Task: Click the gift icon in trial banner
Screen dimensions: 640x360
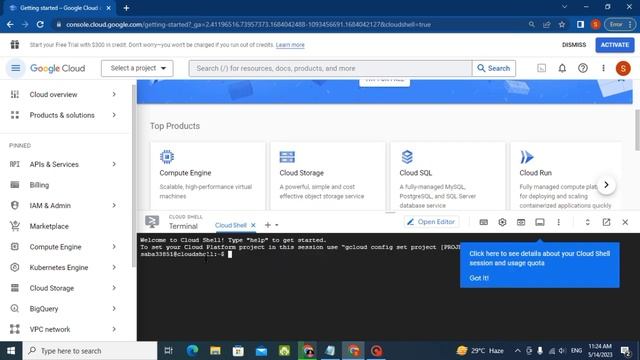Action: [x=15, y=44]
